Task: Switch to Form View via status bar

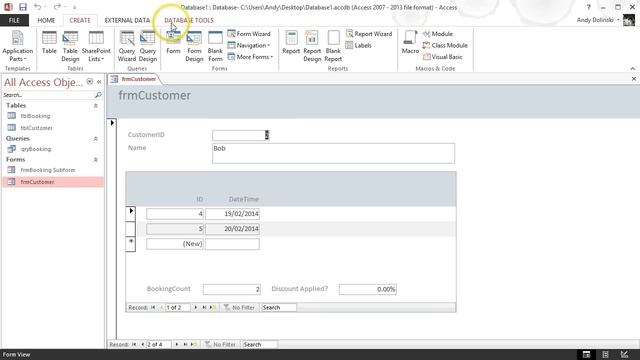Action: (x=587, y=354)
